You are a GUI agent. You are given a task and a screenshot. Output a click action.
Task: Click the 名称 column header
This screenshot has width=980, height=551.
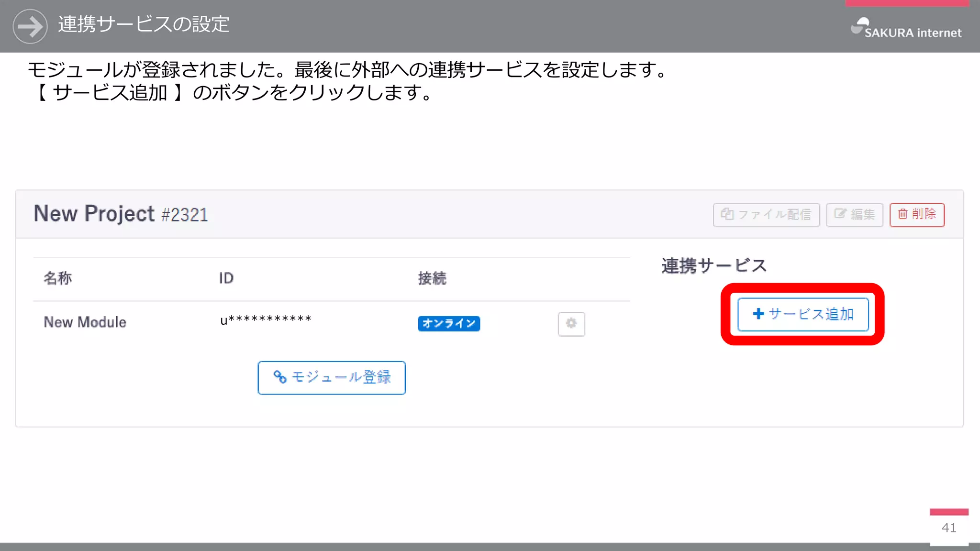tap(57, 278)
